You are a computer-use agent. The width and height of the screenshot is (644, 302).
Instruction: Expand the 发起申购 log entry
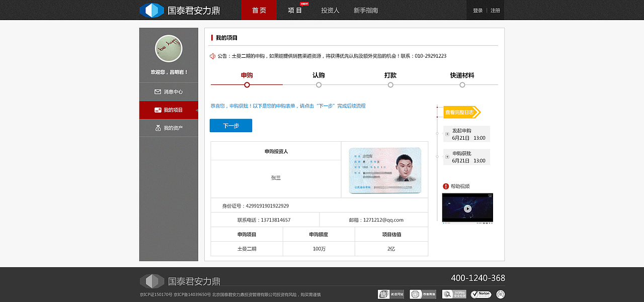pyautogui.click(x=447, y=134)
